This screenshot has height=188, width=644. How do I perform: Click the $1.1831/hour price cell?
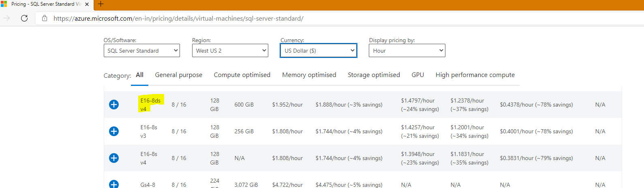[469, 158]
